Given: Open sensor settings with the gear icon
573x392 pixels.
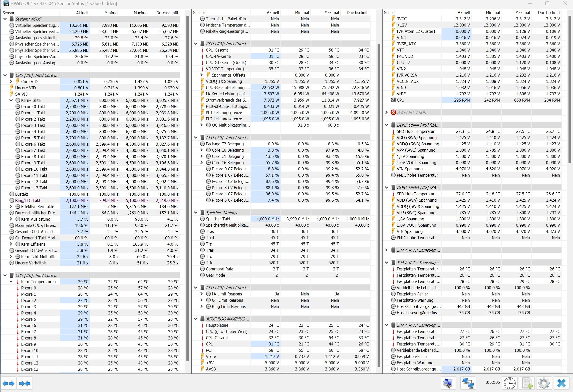Looking at the screenshot, I should (x=544, y=383).
